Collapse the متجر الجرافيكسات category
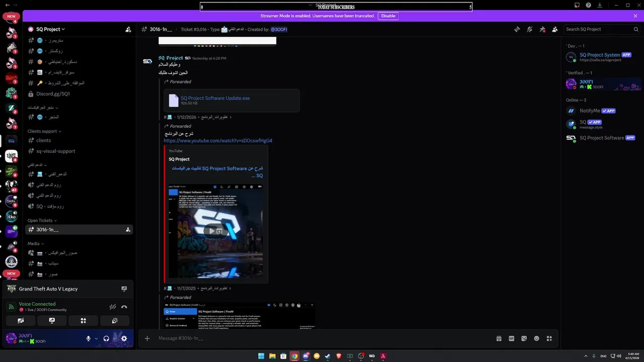This screenshot has height=362, width=644. click(x=43, y=108)
